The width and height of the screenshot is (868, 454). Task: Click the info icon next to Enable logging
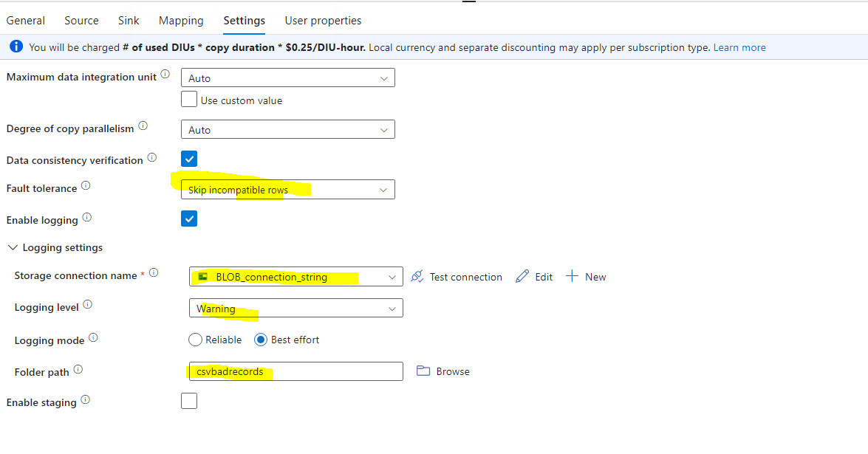pos(88,217)
